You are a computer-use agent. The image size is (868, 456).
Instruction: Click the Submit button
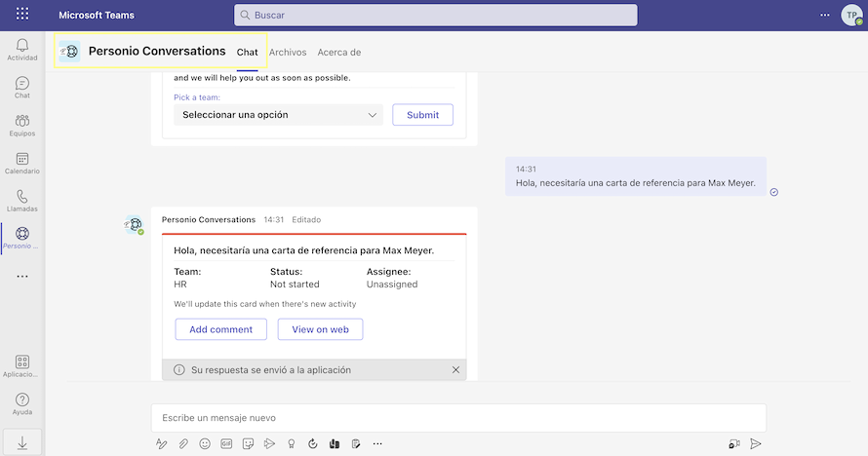(x=423, y=115)
